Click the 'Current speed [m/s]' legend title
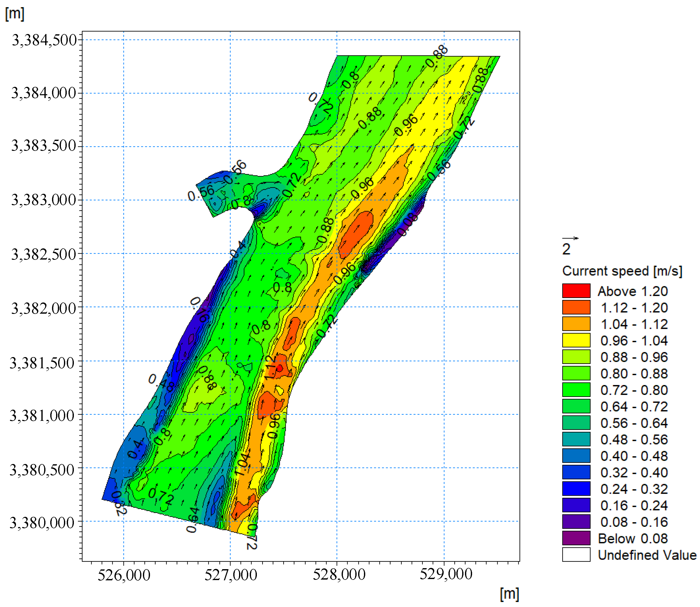Viewport: 700px width, 607px height. (622, 271)
